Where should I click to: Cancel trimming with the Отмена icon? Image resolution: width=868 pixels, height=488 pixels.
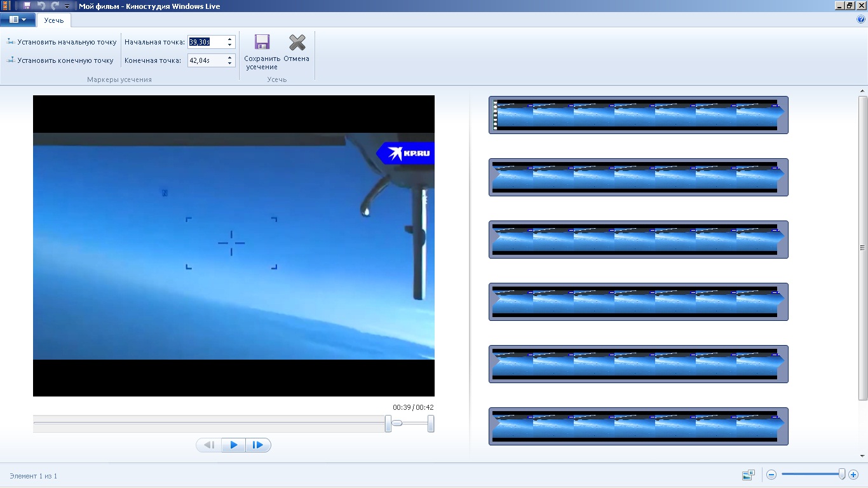point(297,43)
